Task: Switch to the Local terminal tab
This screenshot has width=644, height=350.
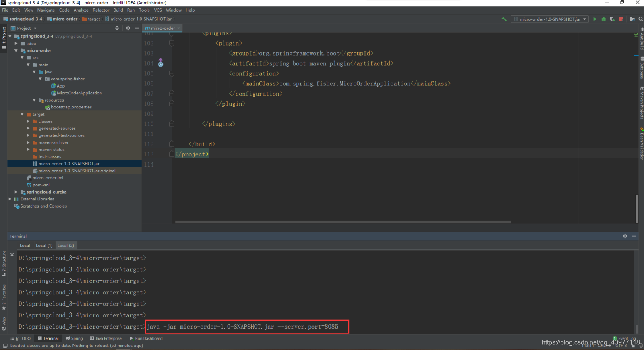Action: [25, 246]
